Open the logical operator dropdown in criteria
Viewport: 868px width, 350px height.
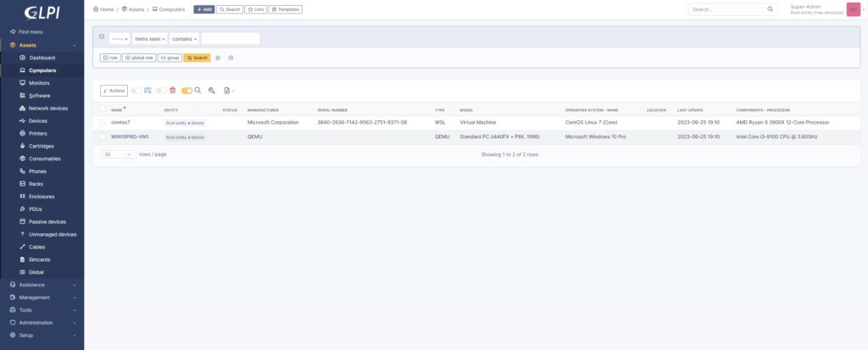[x=120, y=39]
